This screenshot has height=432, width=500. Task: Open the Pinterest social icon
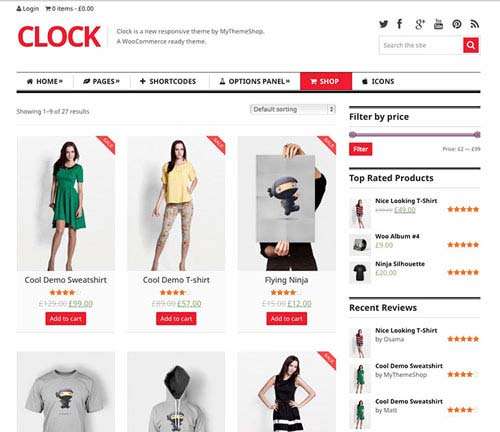pyautogui.click(x=457, y=24)
